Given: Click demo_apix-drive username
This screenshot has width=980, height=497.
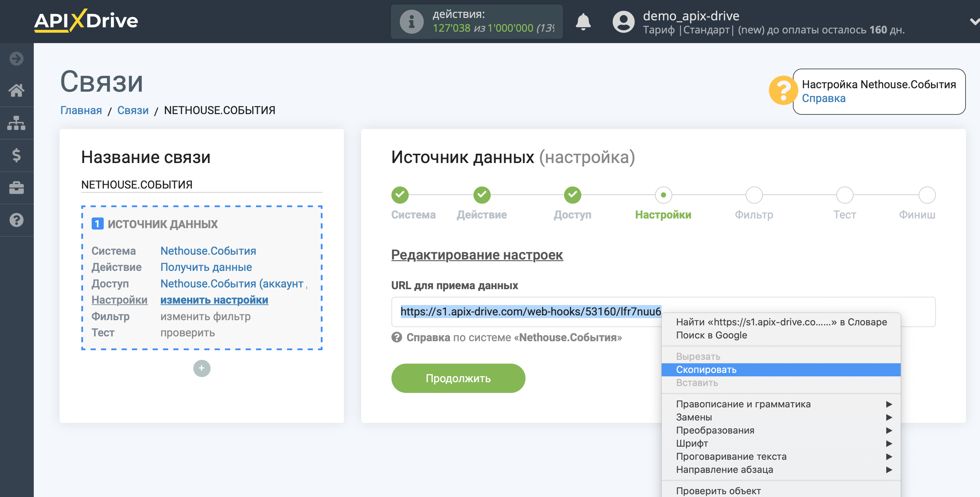Looking at the screenshot, I should pos(691,16).
